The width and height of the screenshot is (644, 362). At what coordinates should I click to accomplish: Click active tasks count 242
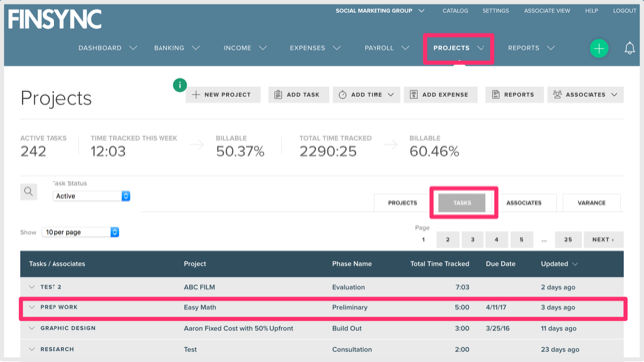click(x=33, y=152)
